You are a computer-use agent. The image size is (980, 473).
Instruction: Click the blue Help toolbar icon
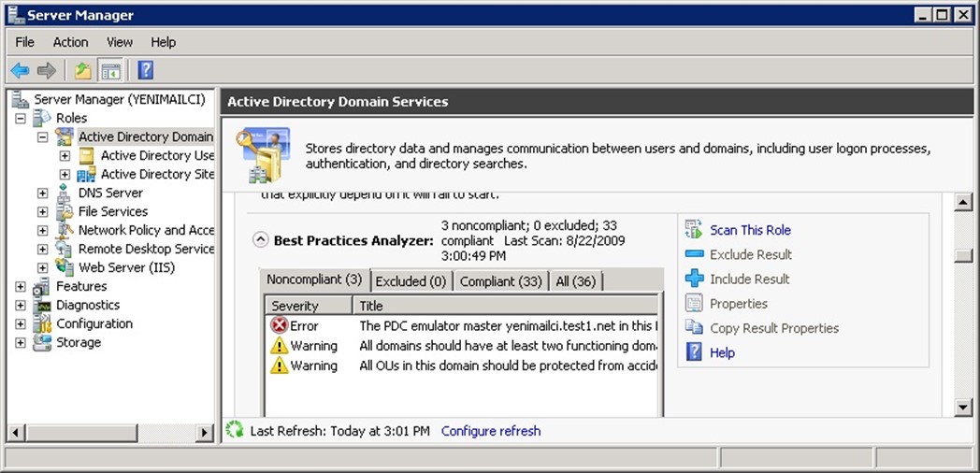(145, 70)
